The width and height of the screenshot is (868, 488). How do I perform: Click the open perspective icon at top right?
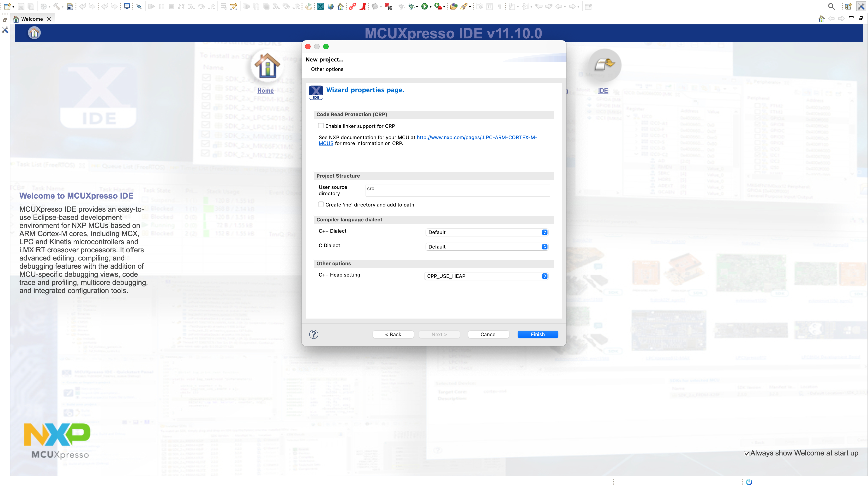[x=849, y=6]
